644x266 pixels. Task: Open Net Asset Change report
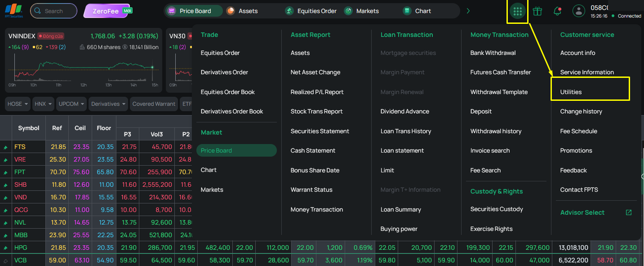pyautogui.click(x=315, y=72)
